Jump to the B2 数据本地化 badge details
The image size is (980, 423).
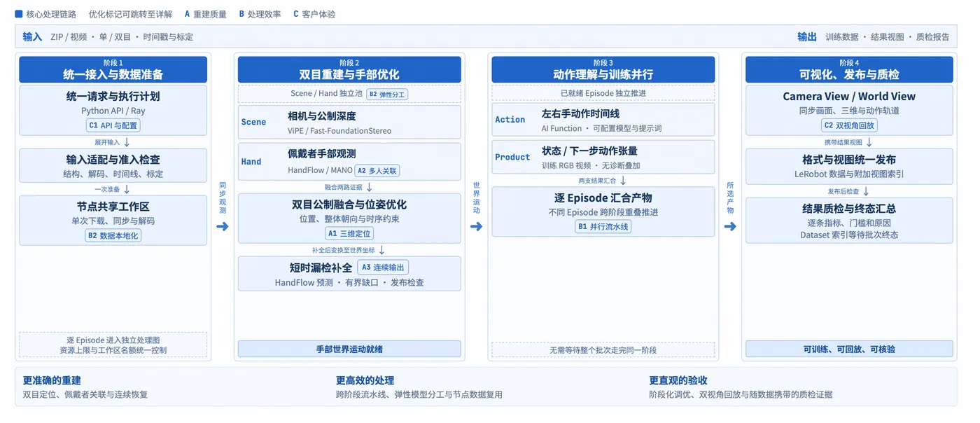point(113,235)
